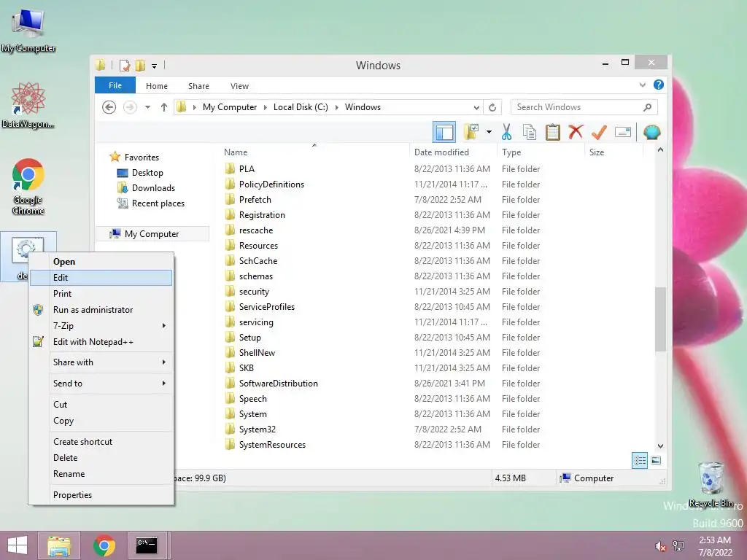The height and width of the screenshot is (560, 747).
Task: Switch to Large icons view button
Action: coord(656,461)
